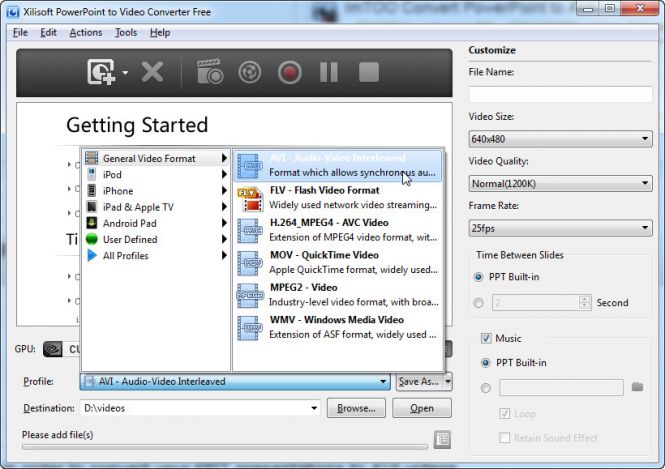
Task: Click the log icon beside progress bar
Action: [x=442, y=438]
